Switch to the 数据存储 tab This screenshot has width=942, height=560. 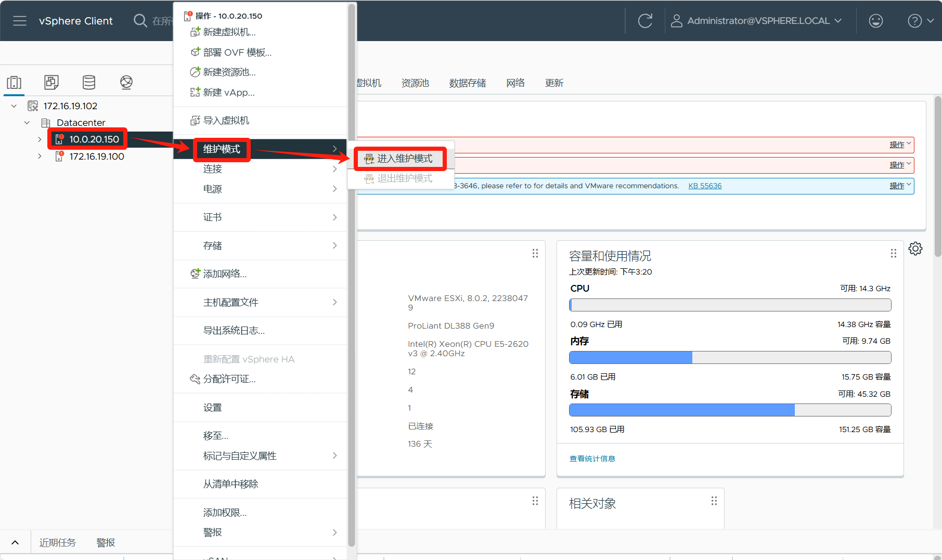point(467,83)
